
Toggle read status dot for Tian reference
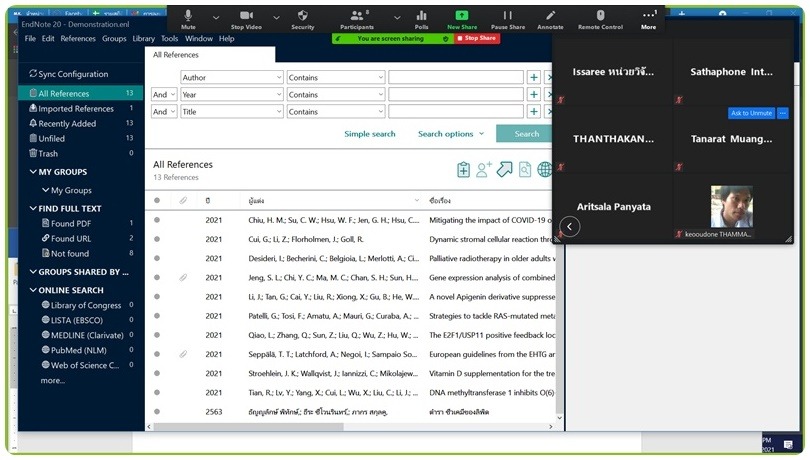(157, 393)
